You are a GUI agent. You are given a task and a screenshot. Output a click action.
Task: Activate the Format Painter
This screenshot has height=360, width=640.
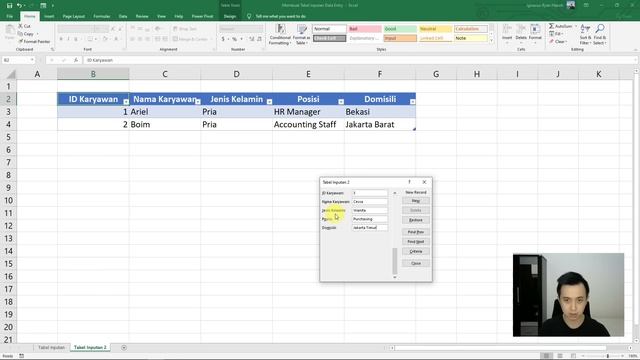pos(34,42)
